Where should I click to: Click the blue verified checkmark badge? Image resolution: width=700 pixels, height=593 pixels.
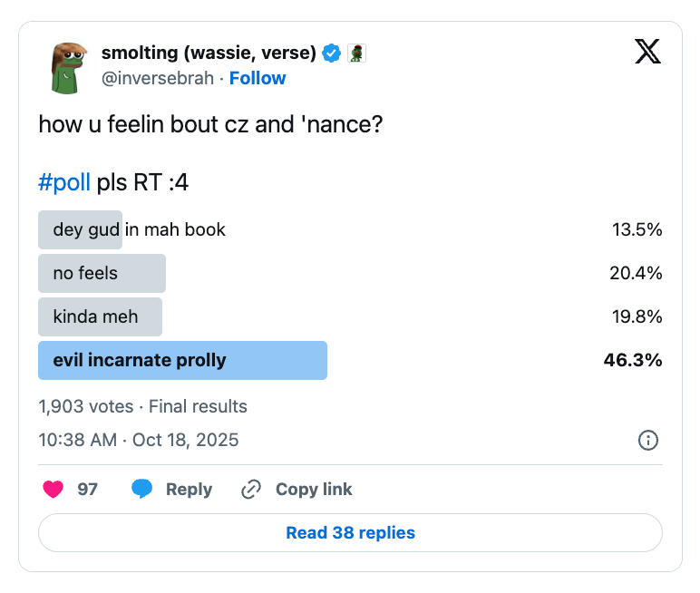tap(332, 53)
